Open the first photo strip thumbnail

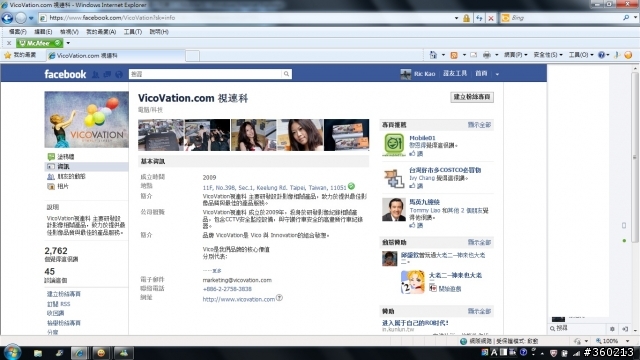[161, 135]
